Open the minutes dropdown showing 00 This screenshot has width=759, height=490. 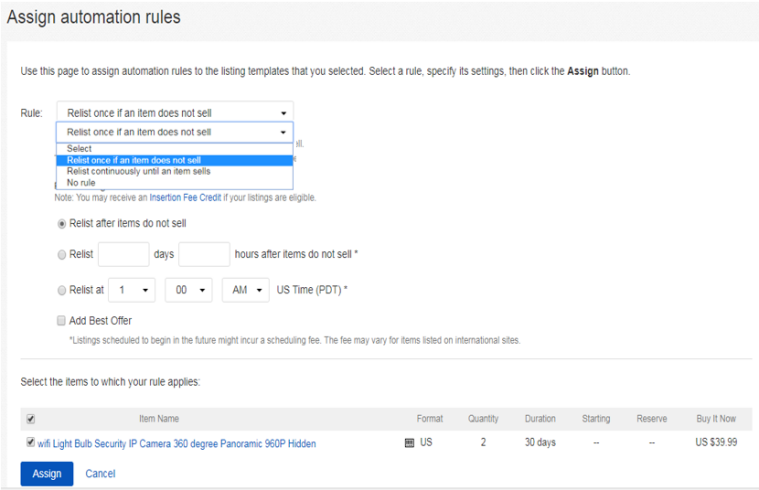(189, 290)
